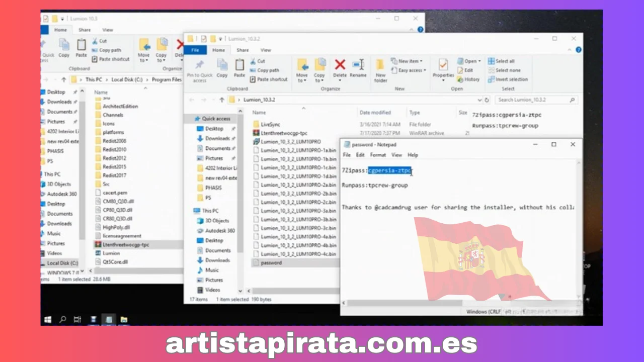Viewport: 644px width, 362px height.
Task: Expand the address bar history dropdown in Lumion_10.3.2
Action: tap(479, 100)
